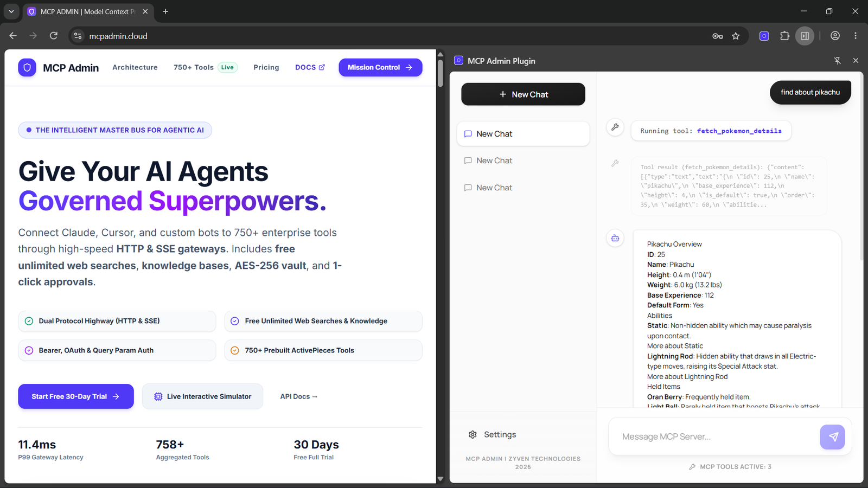Viewport: 868px width, 488px height.
Task: Click the 'fetch_pokemon_details' tool name
Action: pos(739,131)
